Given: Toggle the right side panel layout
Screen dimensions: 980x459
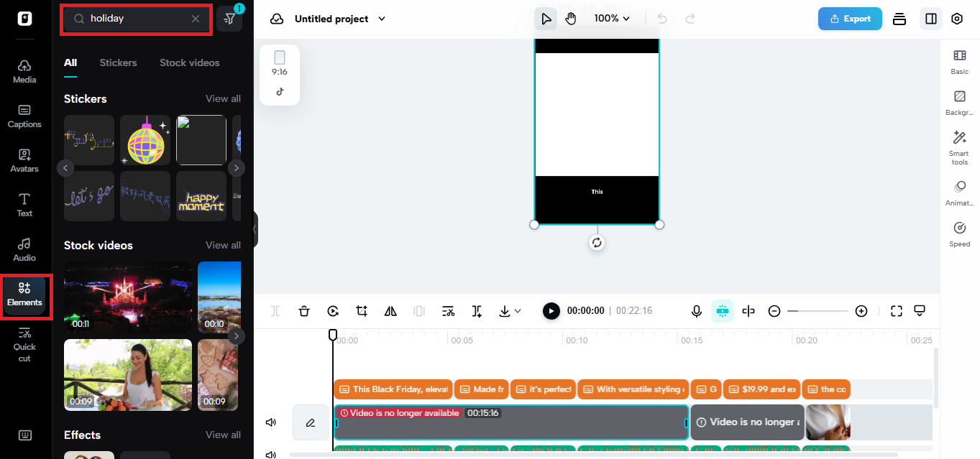Looking at the screenshot, I should pyautogui.click(x=931, y=19).
